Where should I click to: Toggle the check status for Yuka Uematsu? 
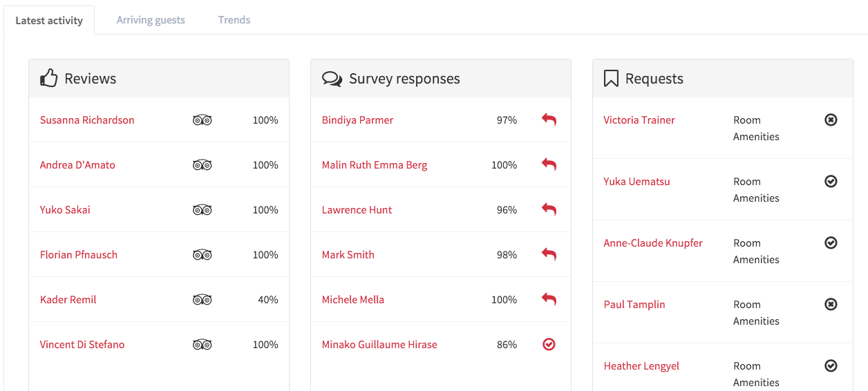pos(831,182)
